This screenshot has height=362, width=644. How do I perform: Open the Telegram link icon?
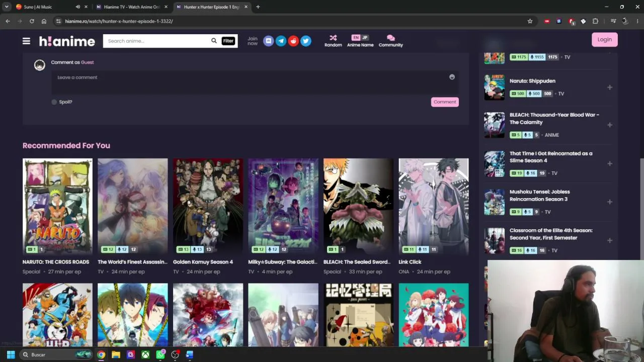[281, 41]
